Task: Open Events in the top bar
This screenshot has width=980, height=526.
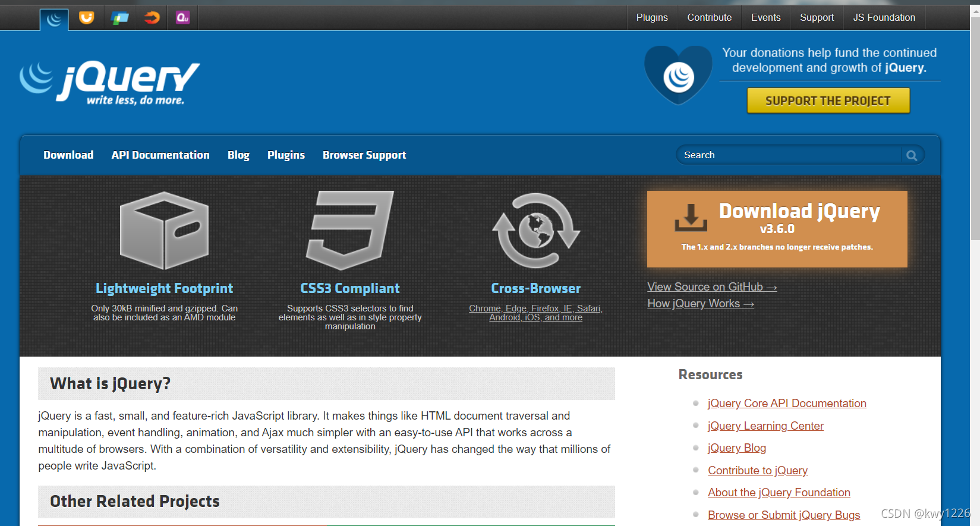Action: coord(765,18)
